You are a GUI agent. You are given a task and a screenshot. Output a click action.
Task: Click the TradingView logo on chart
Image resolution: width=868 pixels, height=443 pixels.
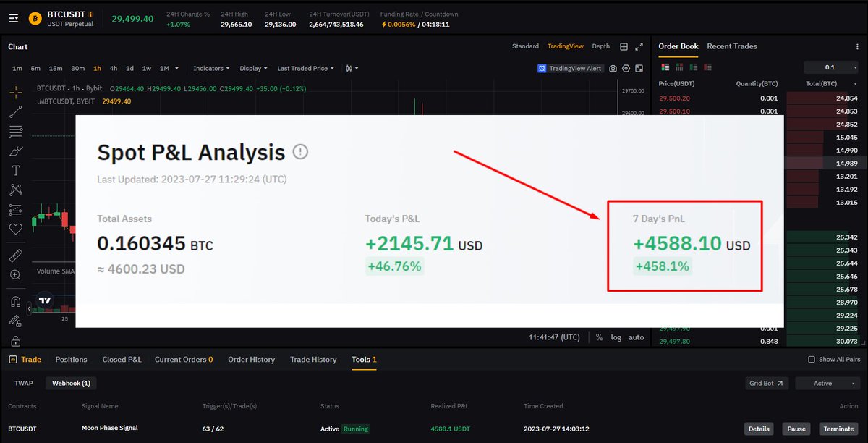[x=45, y=300]
